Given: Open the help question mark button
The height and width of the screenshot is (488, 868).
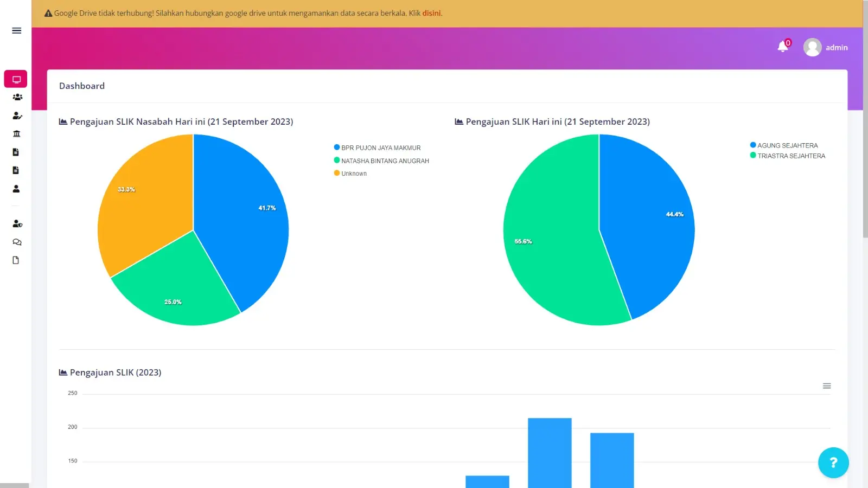Looking at the screenshot, I should point(833,463).
